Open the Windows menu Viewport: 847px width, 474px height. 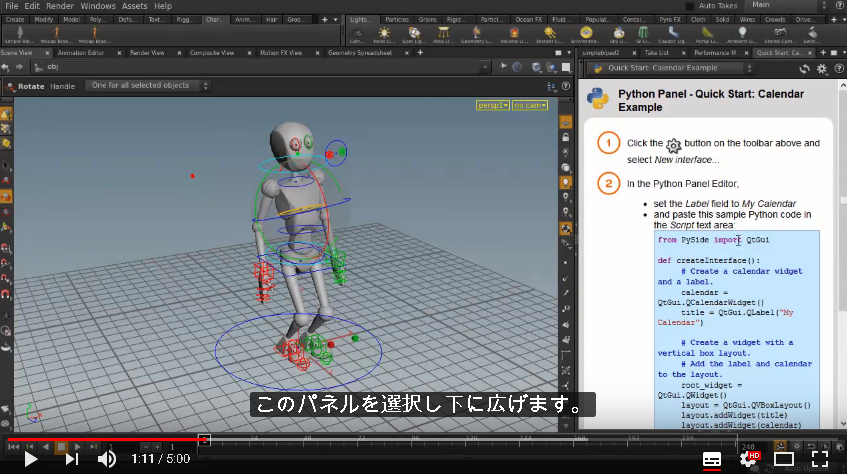pyautogui.click(x=98, y=6)
